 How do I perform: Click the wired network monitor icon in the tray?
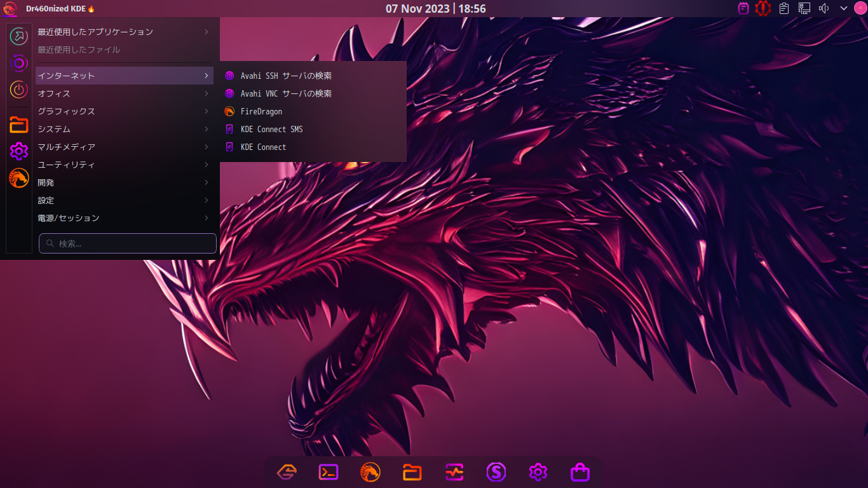(x=804, y=8)
